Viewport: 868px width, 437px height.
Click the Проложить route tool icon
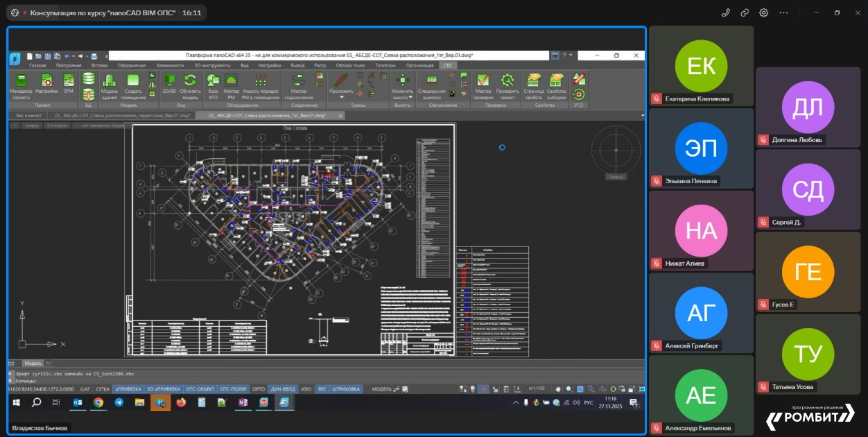(x=341, y=78)
